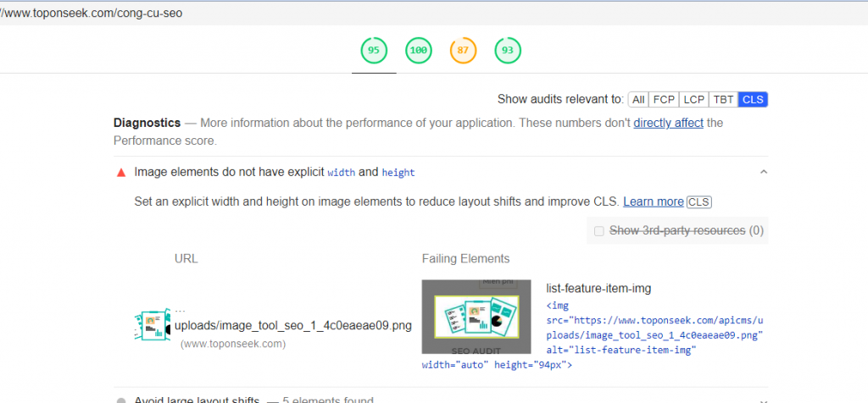Click the SEO Audit failing element screenshot

pyautogui.click(x=476, y=317)
